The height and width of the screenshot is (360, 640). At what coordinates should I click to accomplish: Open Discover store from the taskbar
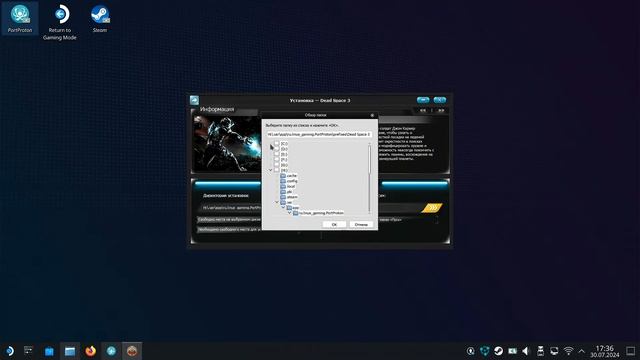tap(49, 351)
